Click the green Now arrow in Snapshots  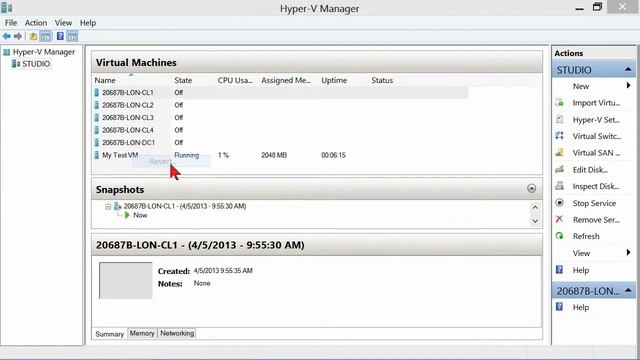[x=127, y=215]
